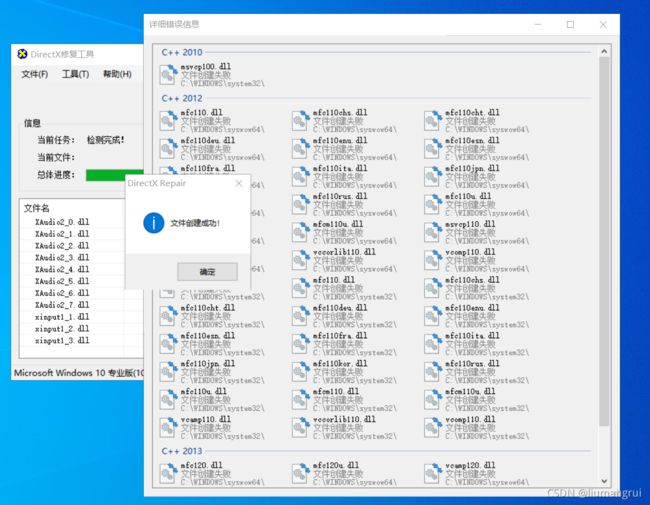This screenshot has height=505, width=650.
Task: Click the mfc120u.dll file icon
Action: (301, 473)
